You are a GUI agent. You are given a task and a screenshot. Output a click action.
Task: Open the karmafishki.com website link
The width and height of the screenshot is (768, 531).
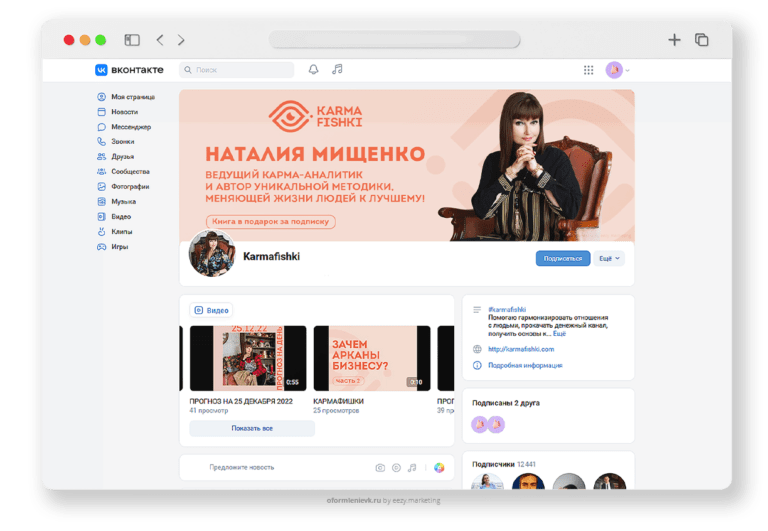pos(520,349)
